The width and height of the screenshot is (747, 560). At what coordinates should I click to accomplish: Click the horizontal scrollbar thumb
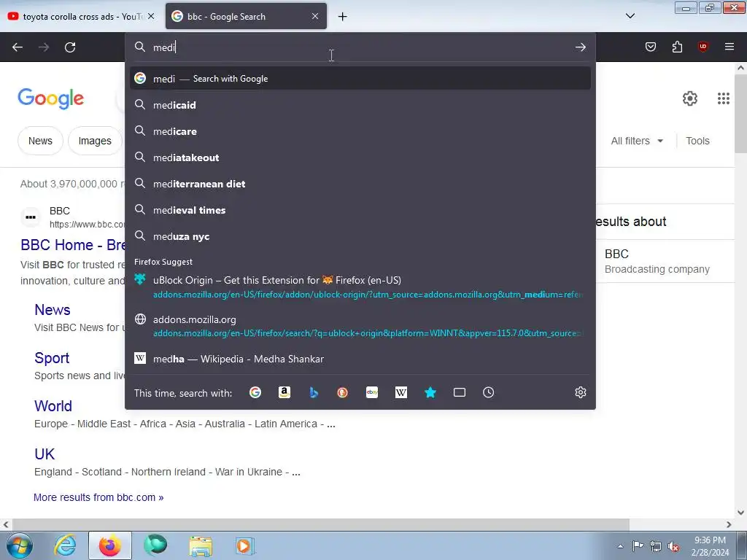pos(320,524)
